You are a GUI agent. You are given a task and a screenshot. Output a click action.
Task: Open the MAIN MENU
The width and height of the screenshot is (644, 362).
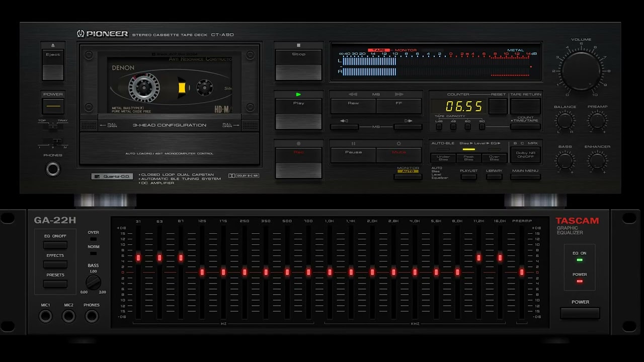[x=526, y=176]
